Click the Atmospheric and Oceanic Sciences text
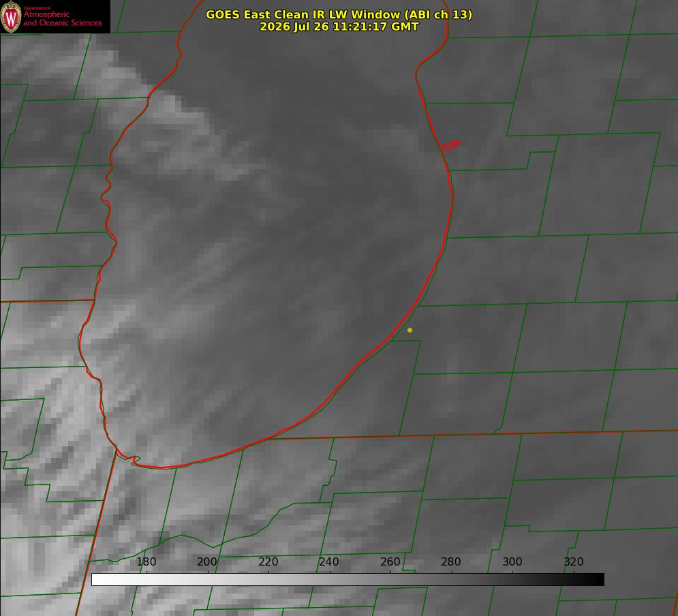This screenshot has width=678, height=616. [x=62, y=18]
